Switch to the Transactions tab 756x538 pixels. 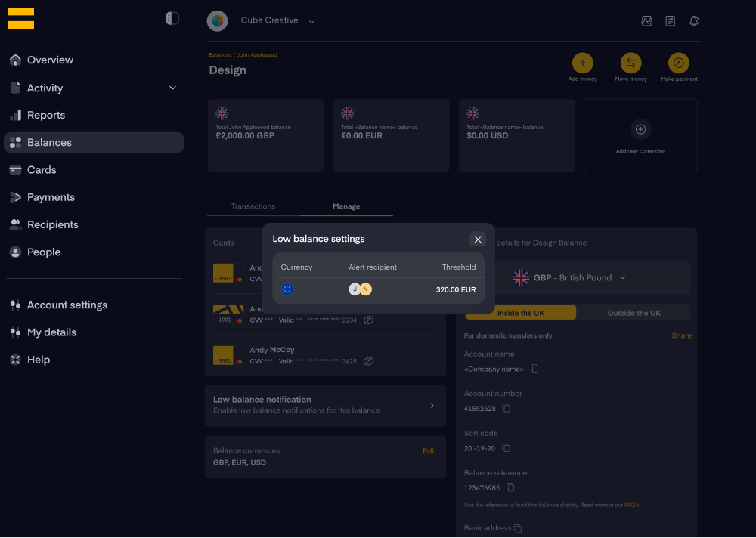pyautogui.click(x=253, y=206)
